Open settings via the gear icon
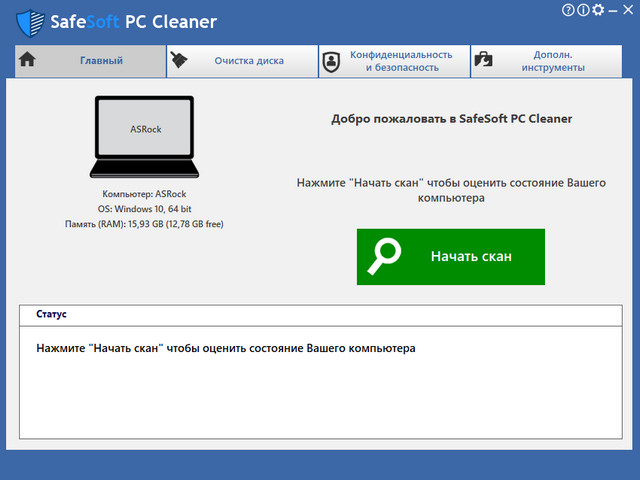The height and width of the screenshot is (480, 640). click(598, 10)
